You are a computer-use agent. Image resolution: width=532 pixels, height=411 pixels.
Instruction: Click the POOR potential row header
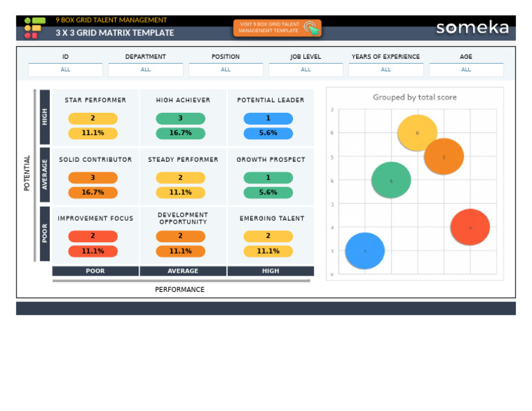tap(45, 233)
